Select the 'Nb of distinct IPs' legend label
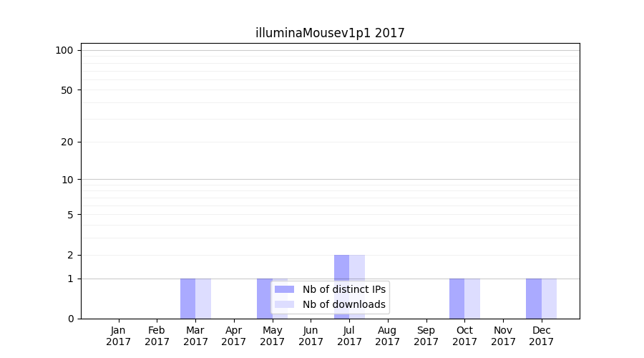644x358 pixels. (343, 289)
